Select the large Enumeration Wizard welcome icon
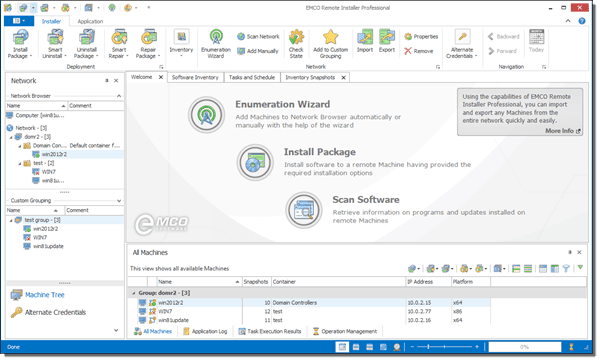600x361 pixels. pyautogui.click(x=206, y=115)
